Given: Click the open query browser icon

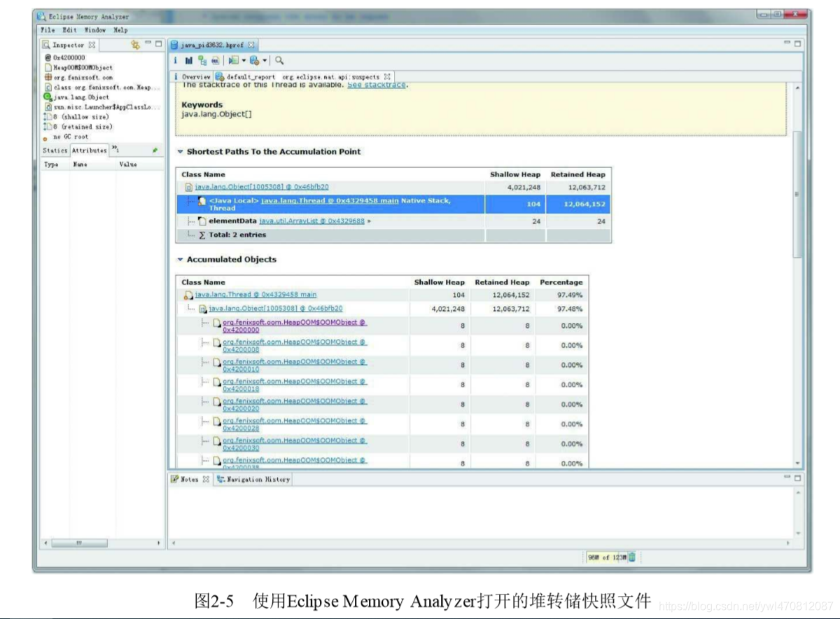Looking at the screenshot, I should tap(254, 61).
